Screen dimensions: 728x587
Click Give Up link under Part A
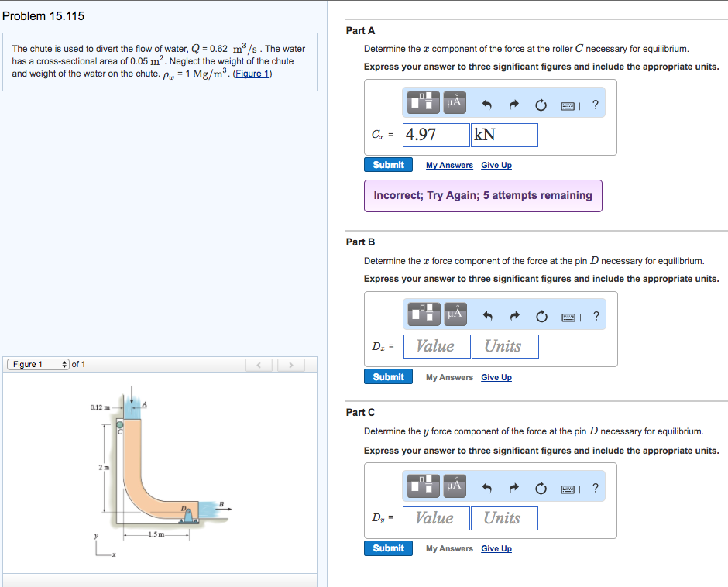coord(496,165)
